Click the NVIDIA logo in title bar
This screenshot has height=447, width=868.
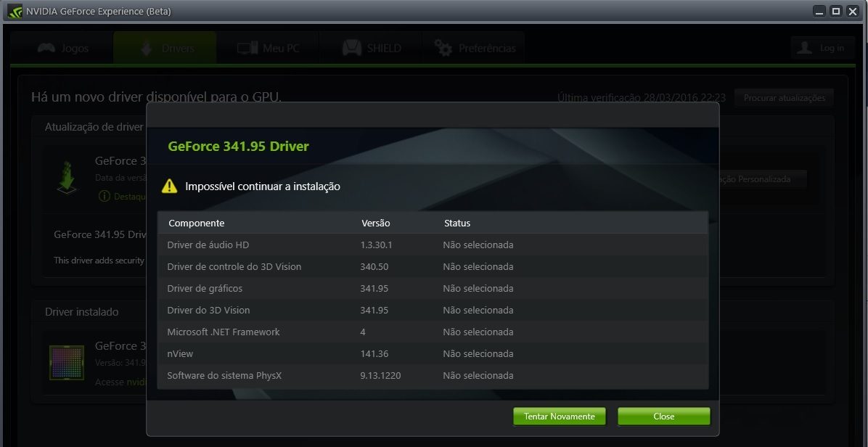pos(15,11)
